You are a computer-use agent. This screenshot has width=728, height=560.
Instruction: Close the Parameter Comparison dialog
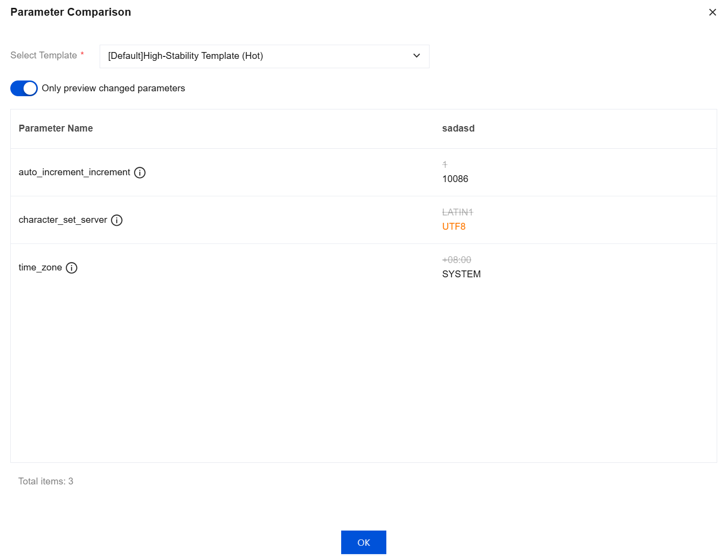click(712, 12)
